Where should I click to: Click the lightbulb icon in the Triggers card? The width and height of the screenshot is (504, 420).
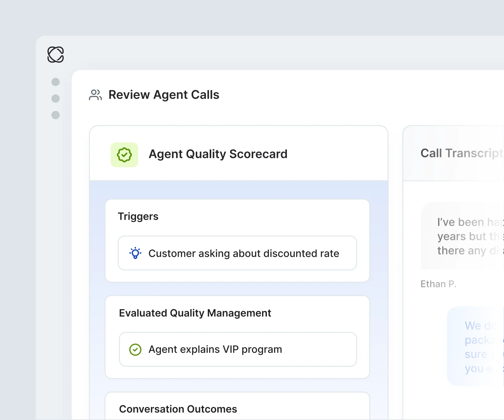(x=135, y=253)
